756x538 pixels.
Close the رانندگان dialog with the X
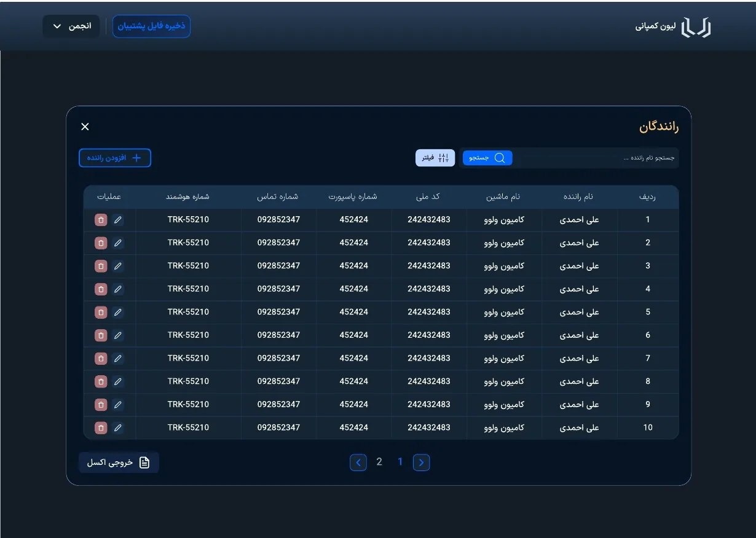[x=85, y=127]
